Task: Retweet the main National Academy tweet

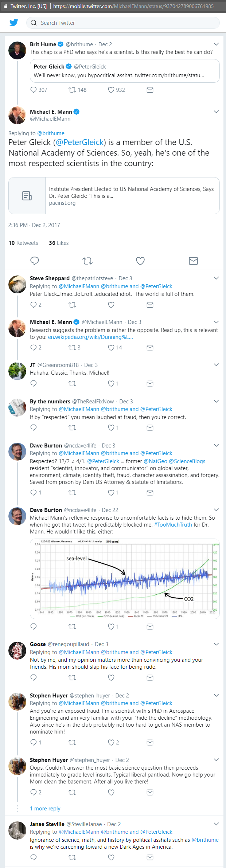Action: point(87,261)
